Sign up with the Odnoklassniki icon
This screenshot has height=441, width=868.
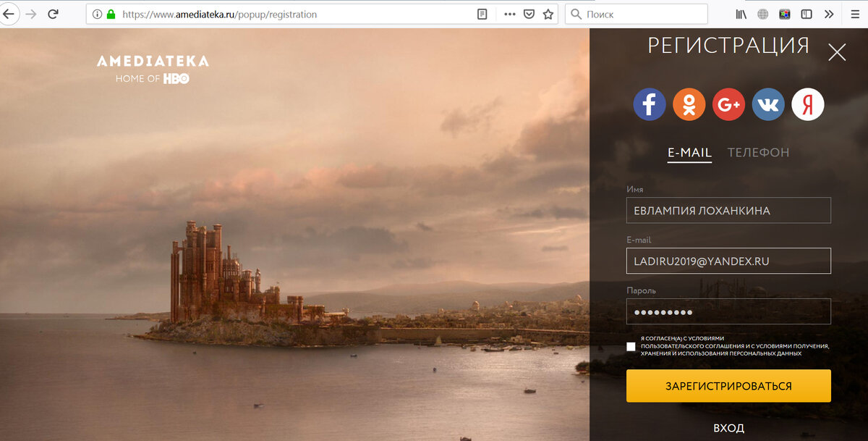point(689,105)
